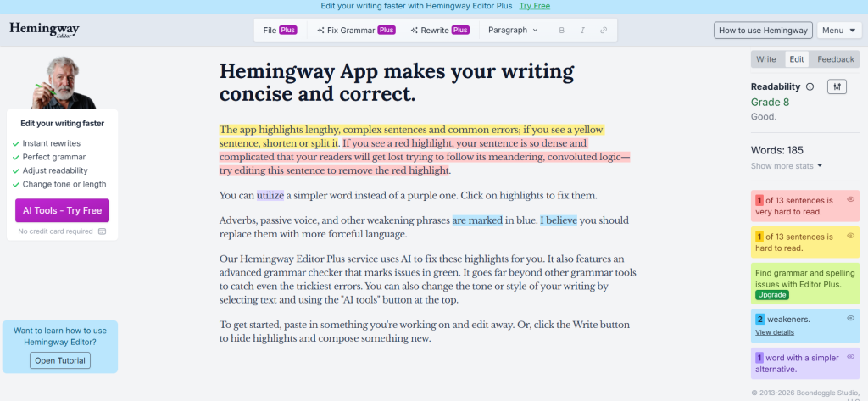Click the red very hard to read card

tap(805, 206)
